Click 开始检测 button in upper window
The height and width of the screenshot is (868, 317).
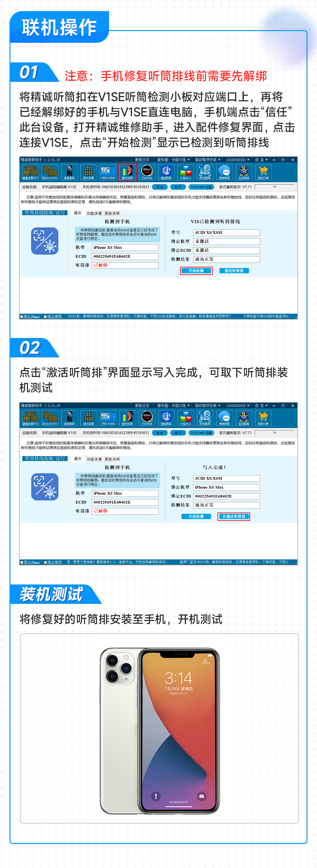click(196, 271)
